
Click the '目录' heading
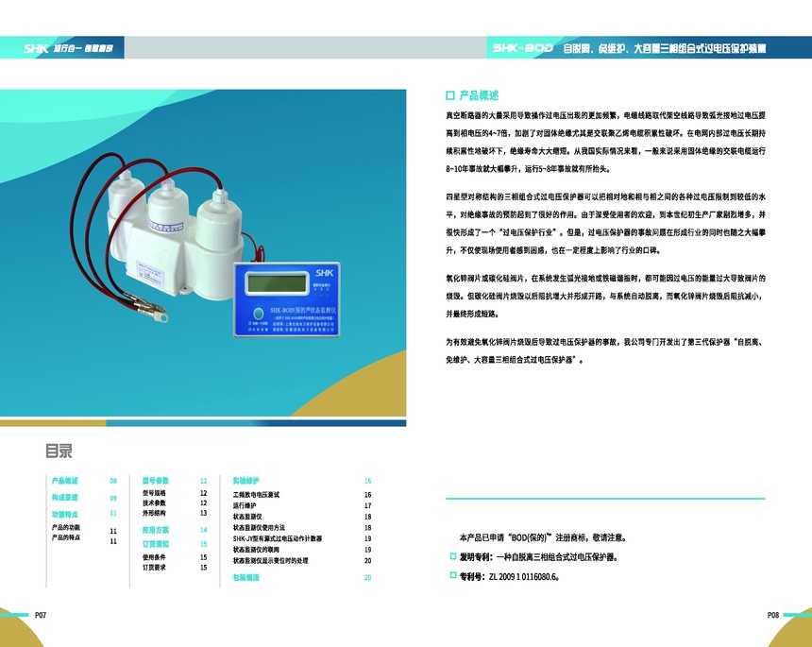click(x=59, y=451)
